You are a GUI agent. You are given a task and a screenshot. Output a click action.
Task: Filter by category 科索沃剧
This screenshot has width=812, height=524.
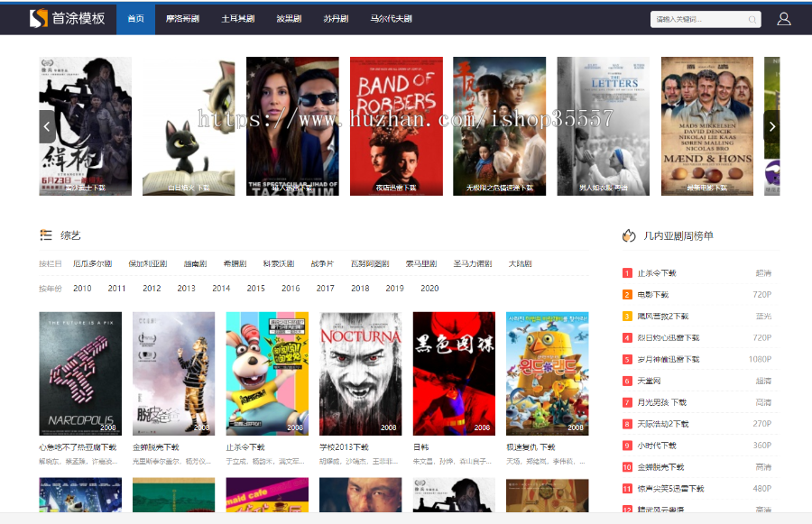coord(279,263)
